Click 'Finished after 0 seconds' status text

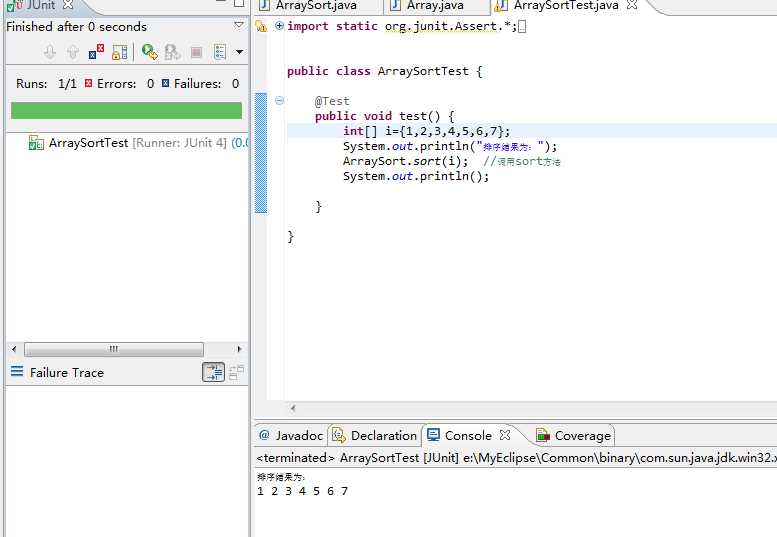pyautogui.click(x=76, y=27)
